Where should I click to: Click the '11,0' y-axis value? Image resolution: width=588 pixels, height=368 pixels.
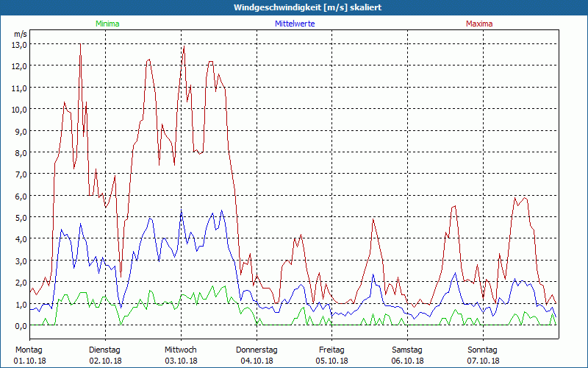20,88
